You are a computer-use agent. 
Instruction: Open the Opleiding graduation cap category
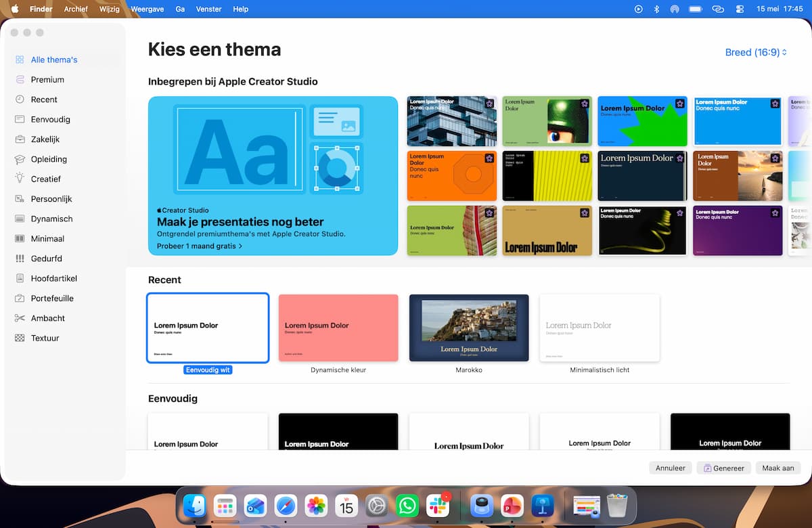[x=49, y=159]
